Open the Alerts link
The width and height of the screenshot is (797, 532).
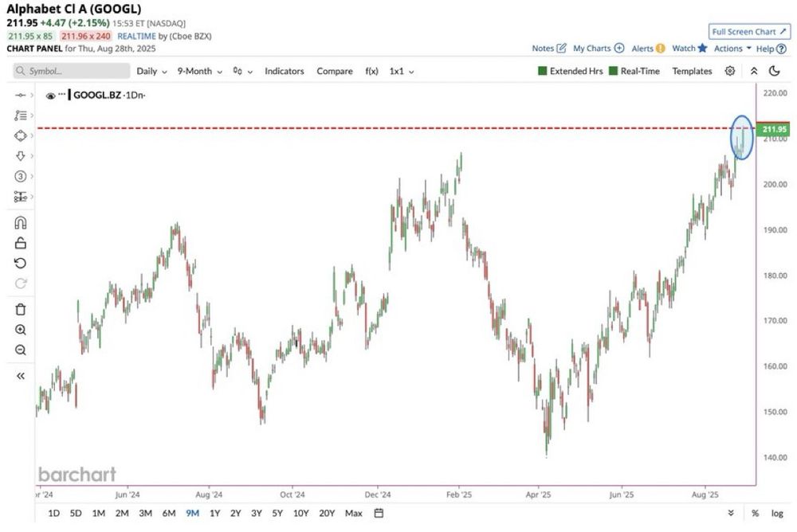click(x=648, y=49)
